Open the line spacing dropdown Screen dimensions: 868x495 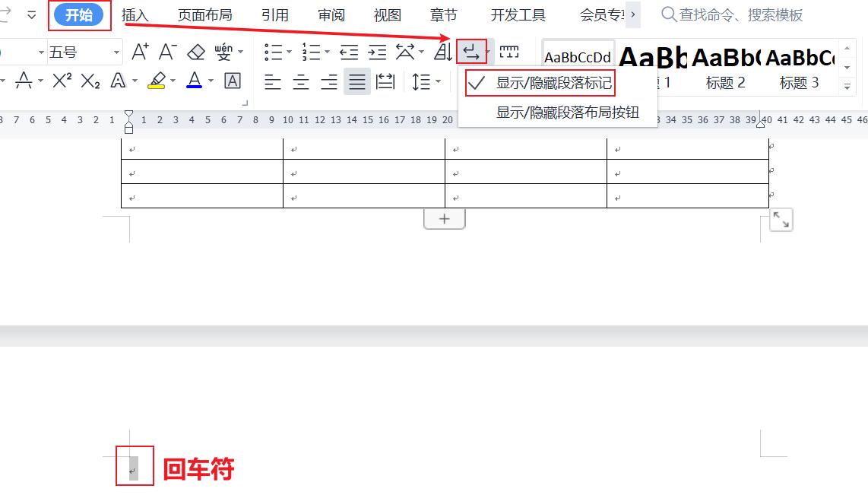(438, 81)
